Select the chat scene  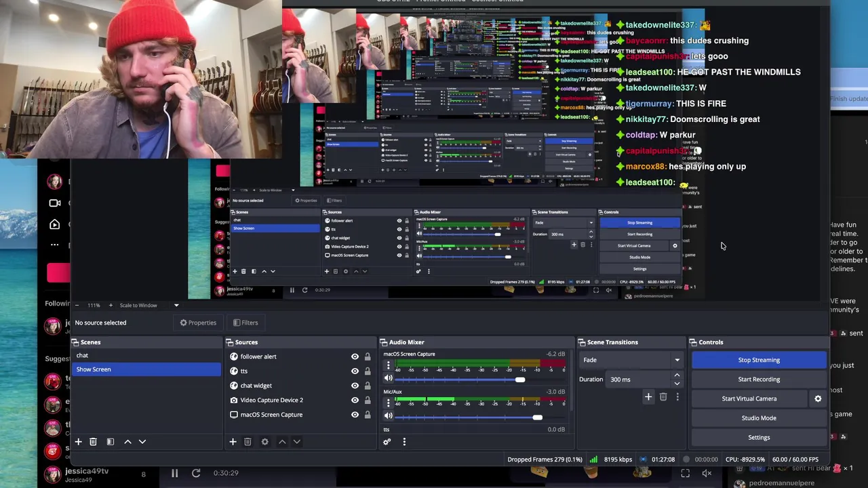[146, 355]
